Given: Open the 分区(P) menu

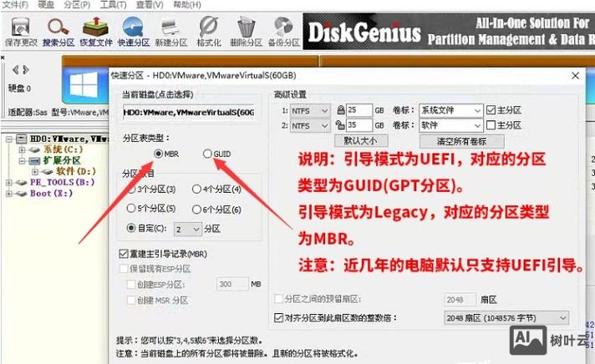Looking at the screenshot, I should coord(77,4).
